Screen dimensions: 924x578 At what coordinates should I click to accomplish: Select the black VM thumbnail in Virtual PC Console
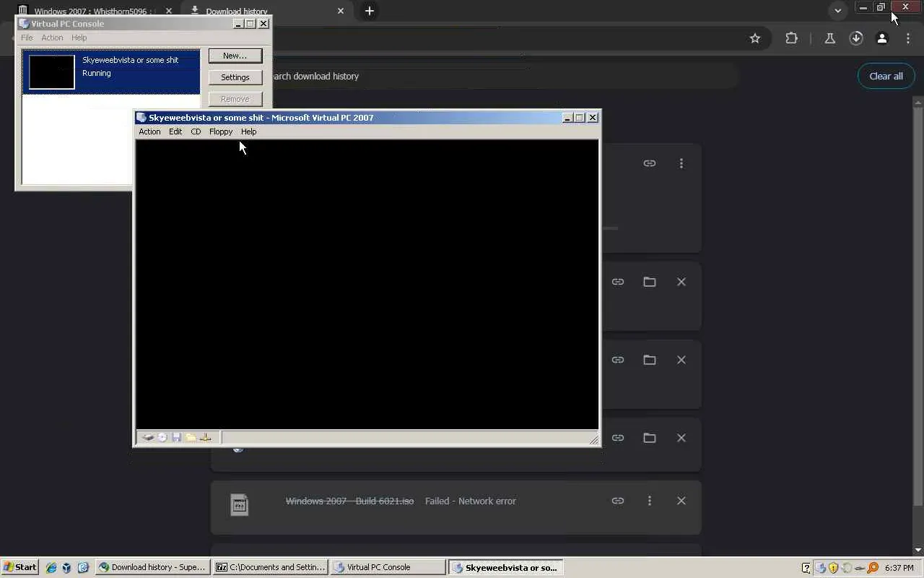[x=52, y=72]
